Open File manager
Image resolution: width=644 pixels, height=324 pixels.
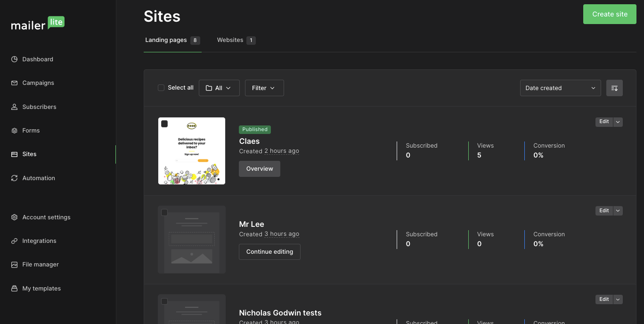pyautogui.click(x=41, y=264)
